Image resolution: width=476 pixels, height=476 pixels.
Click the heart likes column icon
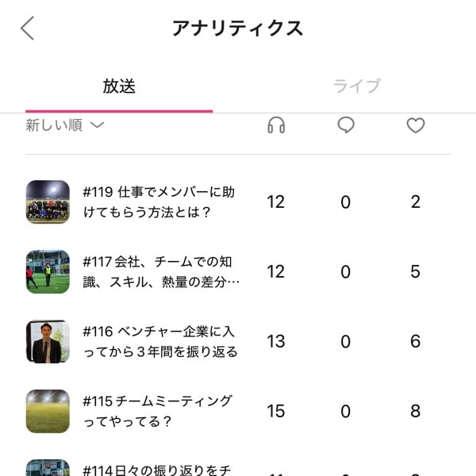416,125
